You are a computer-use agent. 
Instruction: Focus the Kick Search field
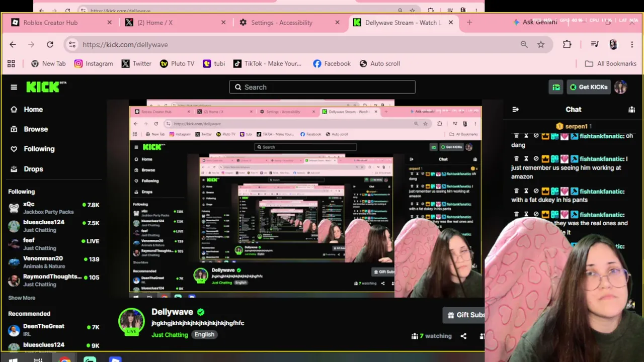pyautogui.click(x=323, y=87)
